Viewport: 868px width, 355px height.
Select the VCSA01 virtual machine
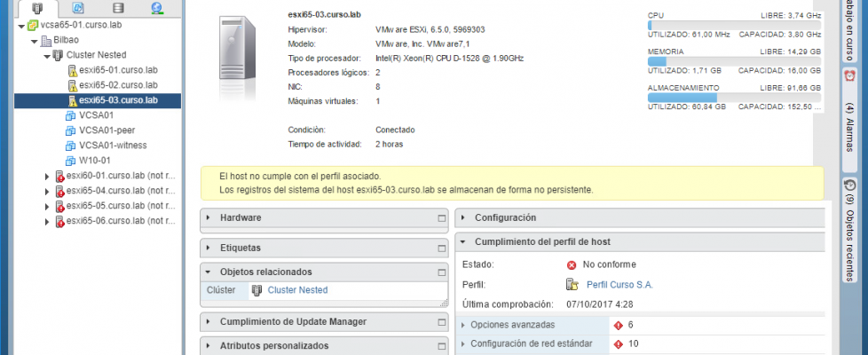96,115
